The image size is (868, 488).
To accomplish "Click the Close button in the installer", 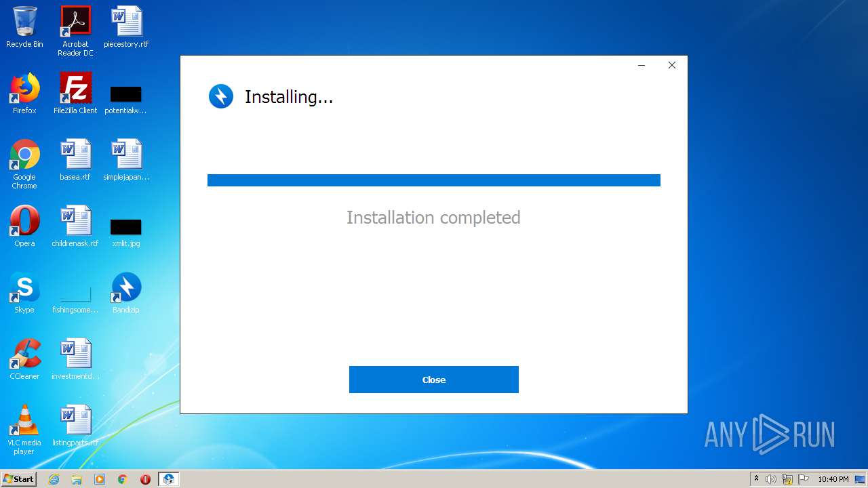I will coord(434,380).
